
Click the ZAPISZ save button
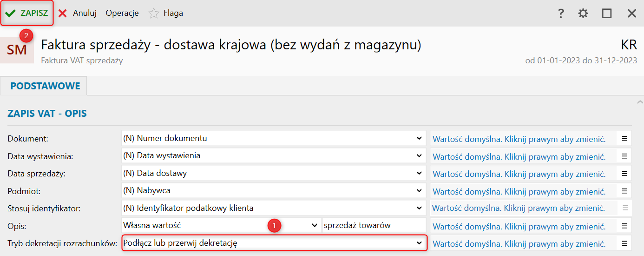pos(27,13)
